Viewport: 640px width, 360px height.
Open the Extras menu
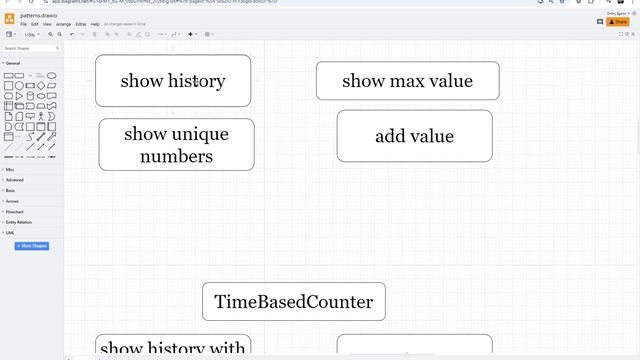point(80,24)
